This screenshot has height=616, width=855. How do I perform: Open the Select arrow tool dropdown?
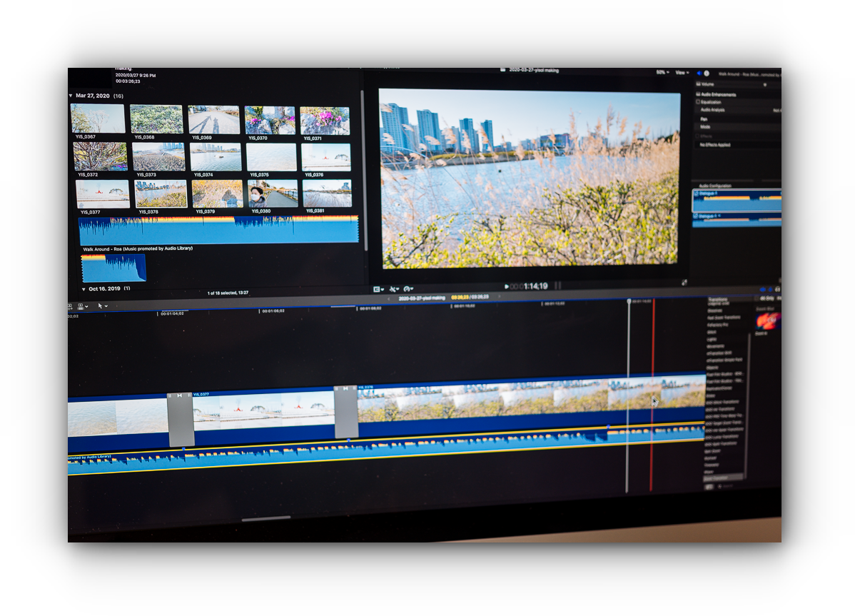[x=102, y=306]
